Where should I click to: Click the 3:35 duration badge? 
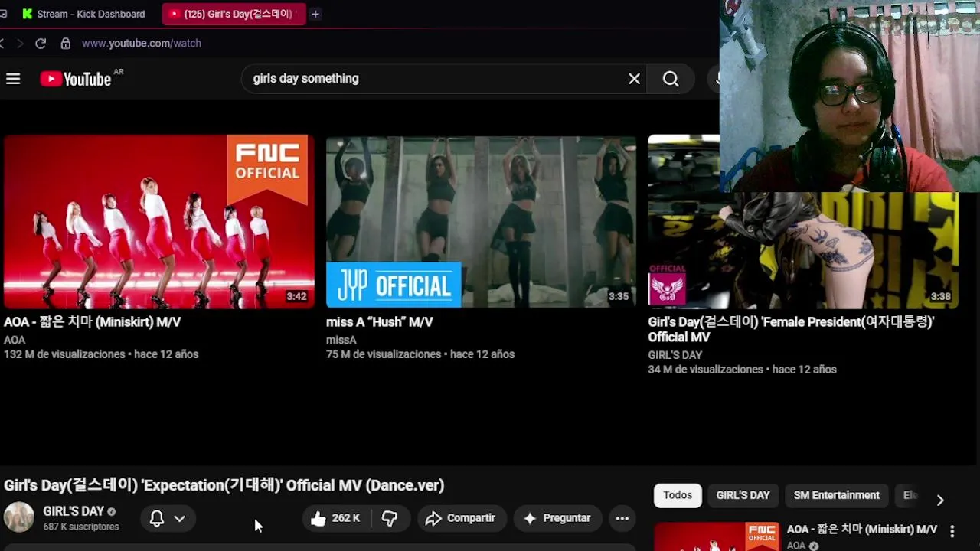[618, 297]
